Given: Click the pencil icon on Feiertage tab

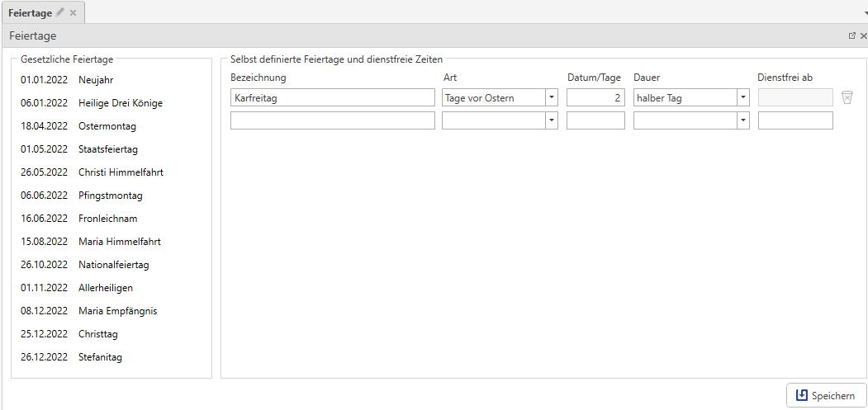Looking at the screenshot, I should tap(60, 12).
